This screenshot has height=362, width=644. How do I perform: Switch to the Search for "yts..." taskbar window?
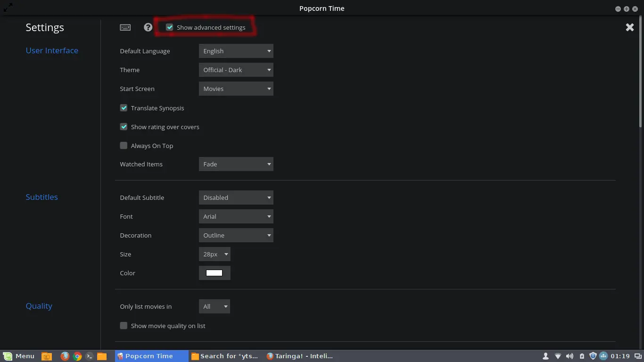[x=225, y=356]
